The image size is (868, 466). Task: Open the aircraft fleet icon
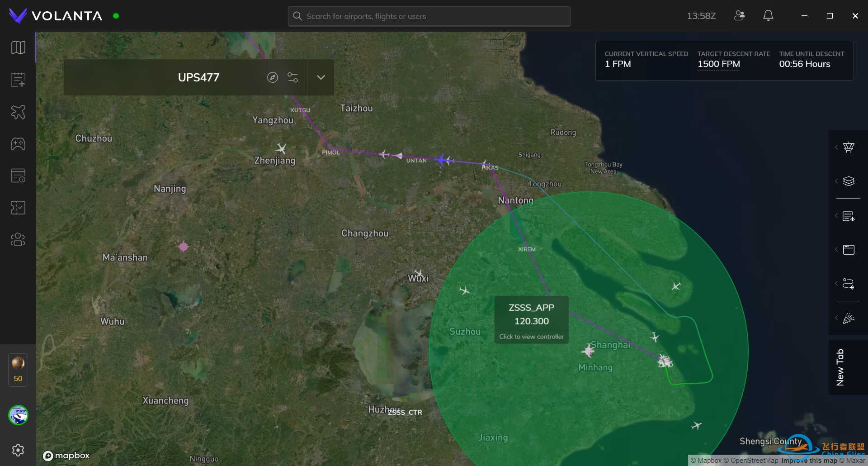18,112
